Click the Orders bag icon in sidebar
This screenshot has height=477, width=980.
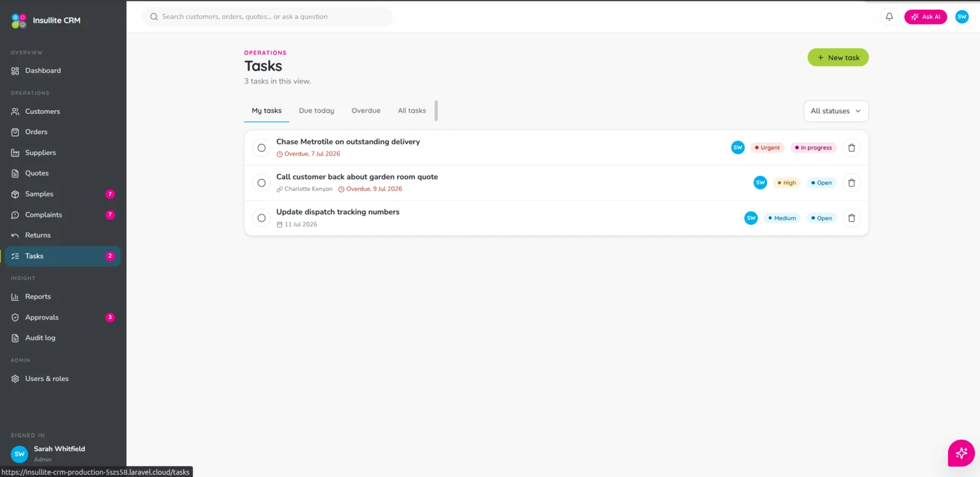point(15,132)
